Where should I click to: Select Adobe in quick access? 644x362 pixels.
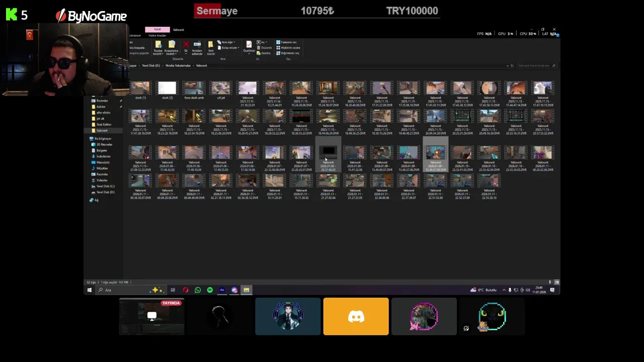pyautogui.click(x=101, y=107)
